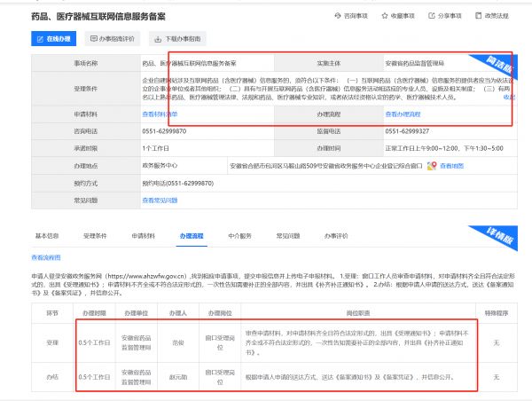Click the blue 在线办理 button
Image resolution: width=532 pixels, height=401 pixels.
53,39
